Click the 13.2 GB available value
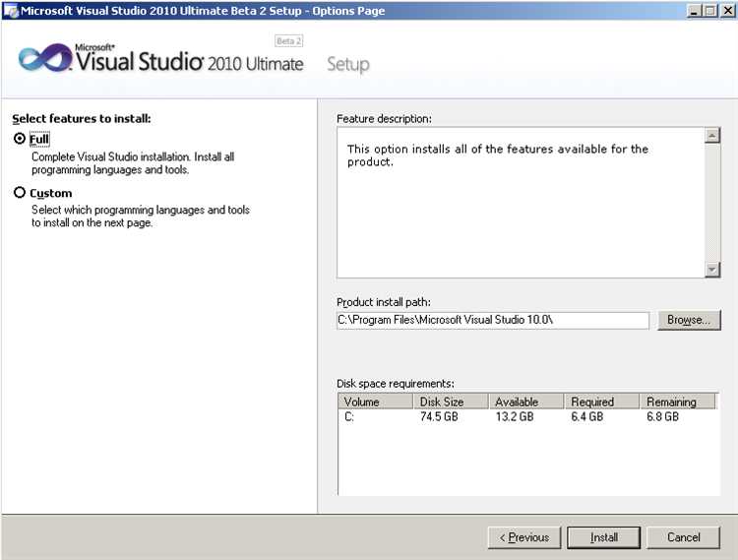Screen dimensions: 738x560 (x=515, y=417)
